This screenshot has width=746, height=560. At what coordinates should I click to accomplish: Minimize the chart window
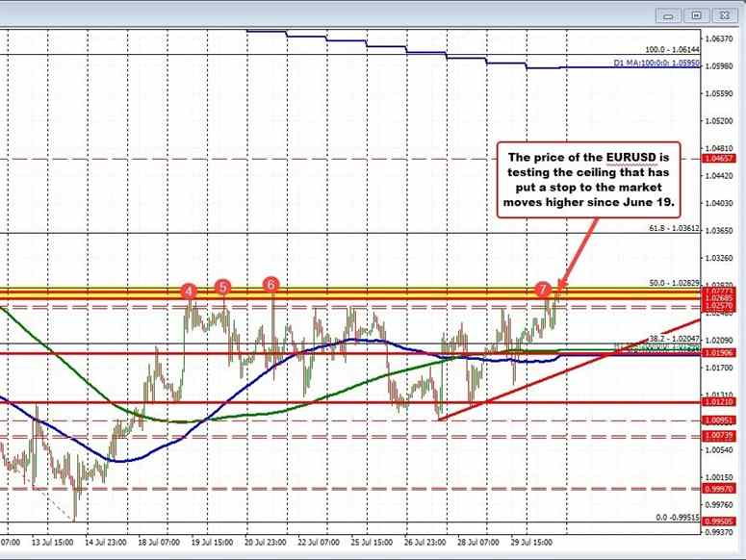[x=668, y=15]
